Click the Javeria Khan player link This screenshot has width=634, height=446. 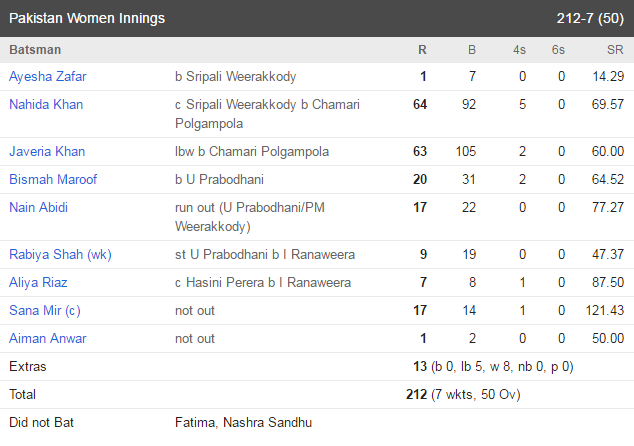(47, 151)
